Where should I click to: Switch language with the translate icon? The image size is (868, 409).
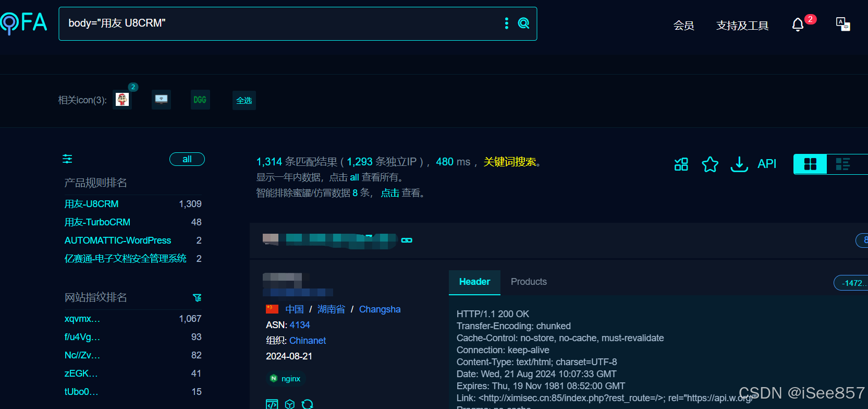843,24
